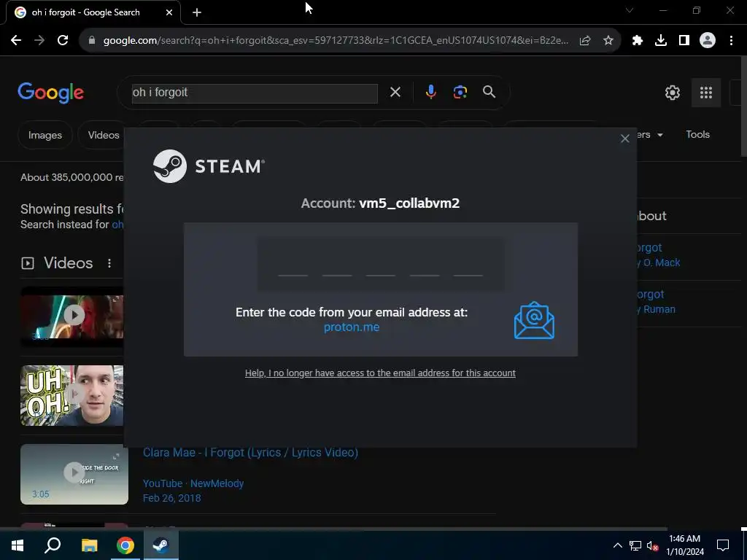This screenshot has height=560, width=747.
Task: Open Google apps grid
Action: [706, 93]
